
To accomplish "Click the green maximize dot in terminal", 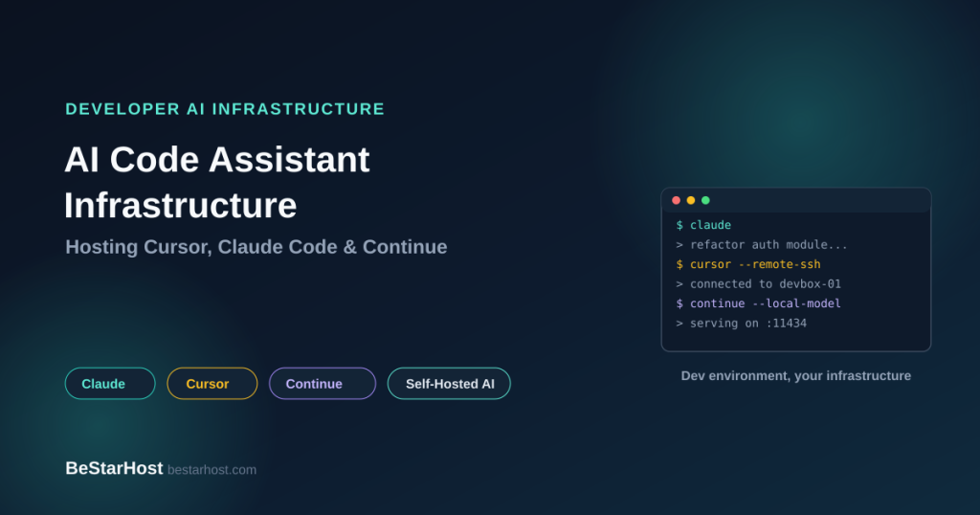I will (705, 200).
